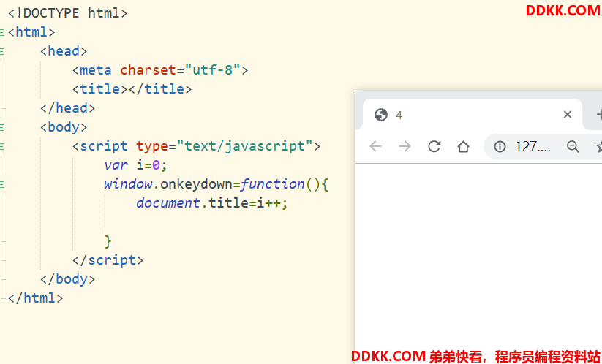Select the browser tab titled 4

(x=473, y=115)
